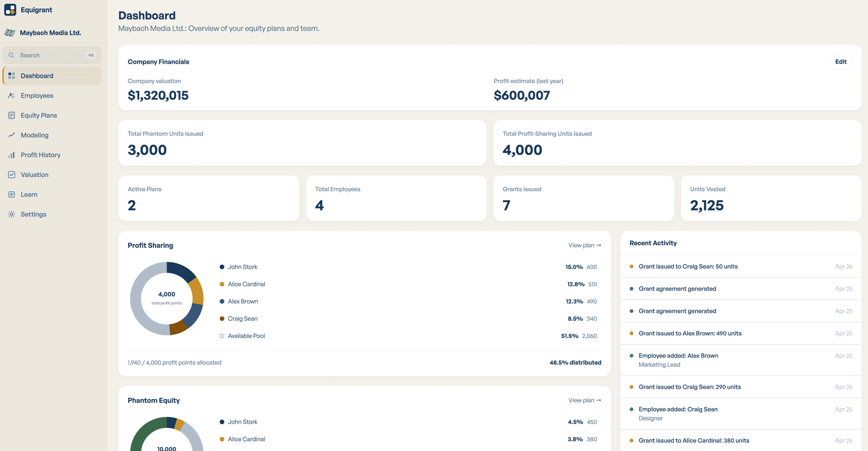Click the Settings gear icon

(x=12, y=214)
